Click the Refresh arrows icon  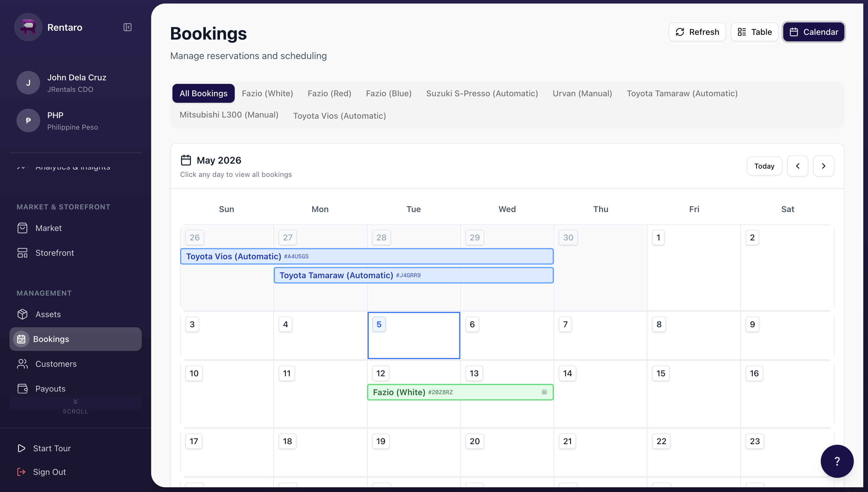click(x=680, y=32)
